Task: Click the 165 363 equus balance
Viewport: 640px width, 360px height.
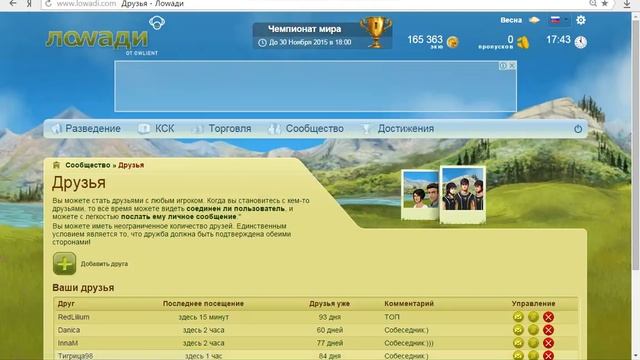Action: (425, 40)
